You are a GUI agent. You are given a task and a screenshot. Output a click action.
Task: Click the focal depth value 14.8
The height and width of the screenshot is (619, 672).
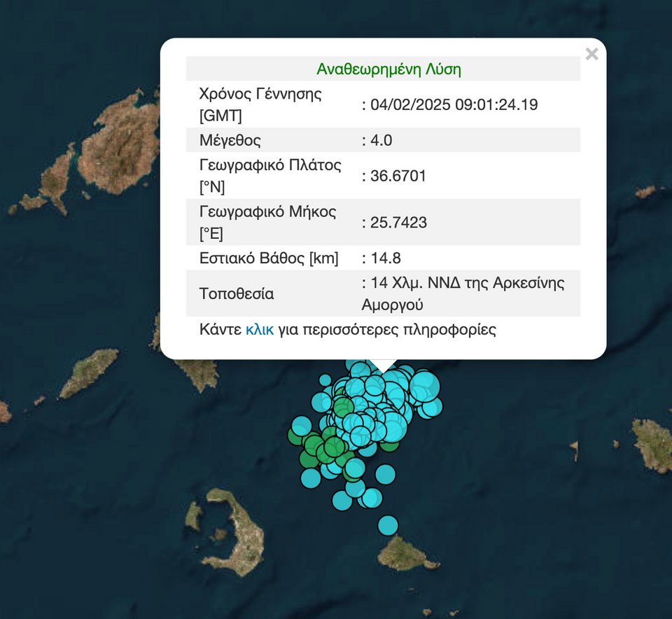[x=386, y=258]
